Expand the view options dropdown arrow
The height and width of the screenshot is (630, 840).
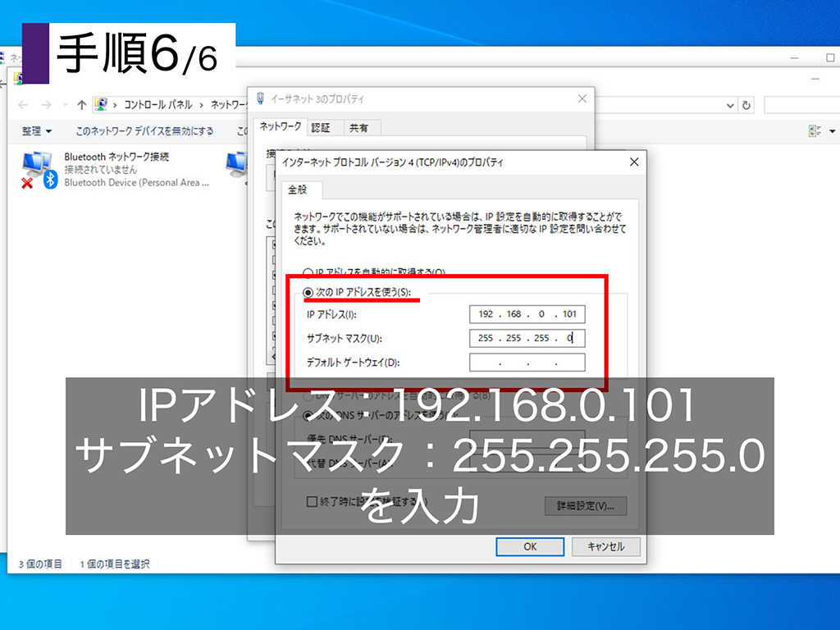click(830, 131)
